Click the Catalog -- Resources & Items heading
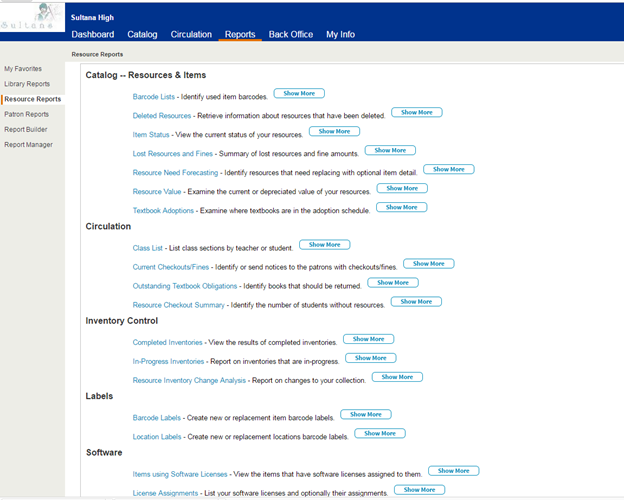 coord(146,75)
